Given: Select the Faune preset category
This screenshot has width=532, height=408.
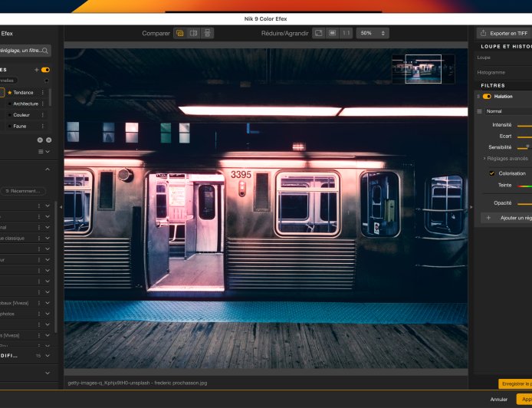Looking at the screenshot, I should (x=20, y=126).
